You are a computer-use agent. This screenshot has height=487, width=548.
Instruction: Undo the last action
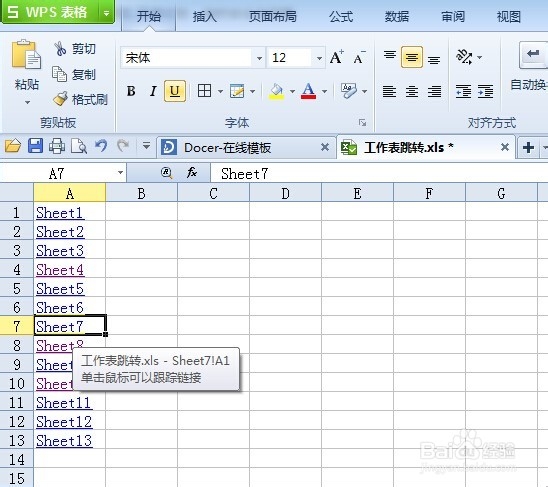[x=101, y=145]
